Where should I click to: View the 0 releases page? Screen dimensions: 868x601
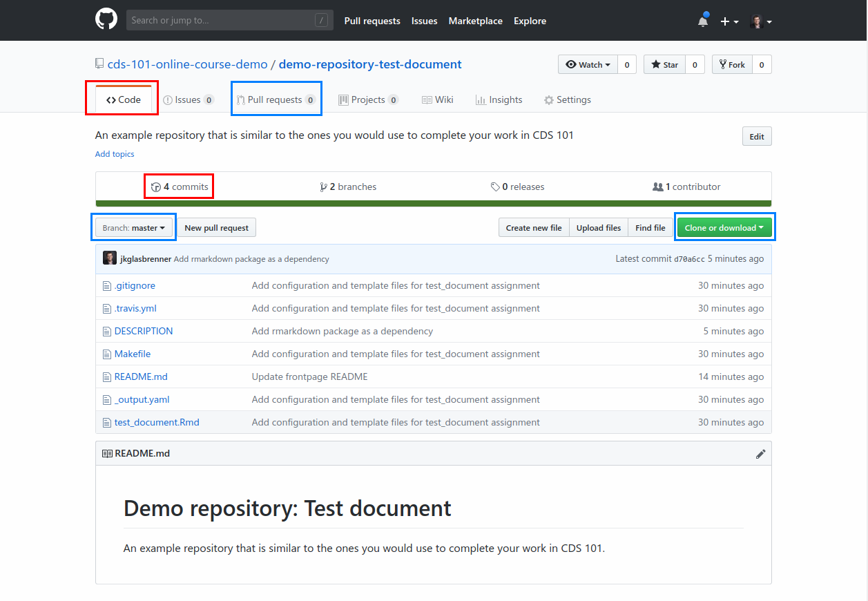coord(517,187)
